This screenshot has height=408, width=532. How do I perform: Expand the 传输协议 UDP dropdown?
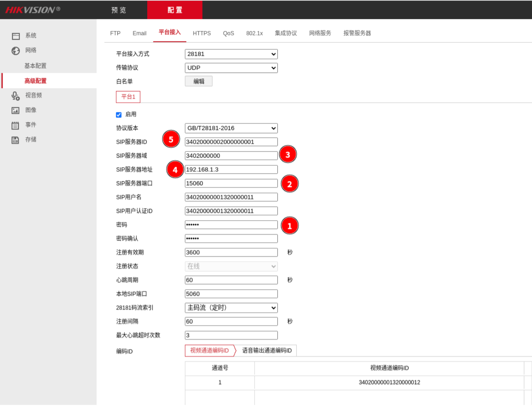(x=231, y=68)
